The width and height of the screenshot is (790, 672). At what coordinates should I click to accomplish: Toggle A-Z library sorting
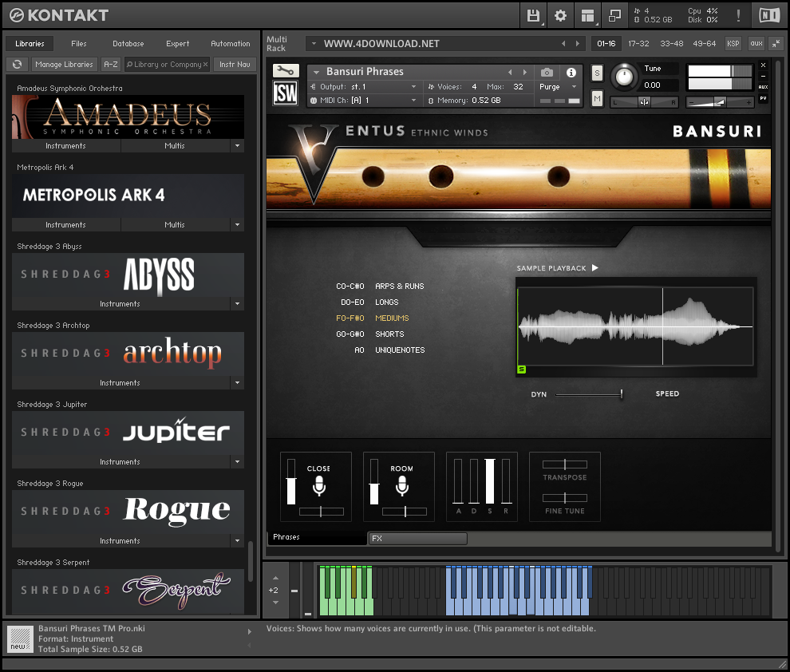coord(111,65)
